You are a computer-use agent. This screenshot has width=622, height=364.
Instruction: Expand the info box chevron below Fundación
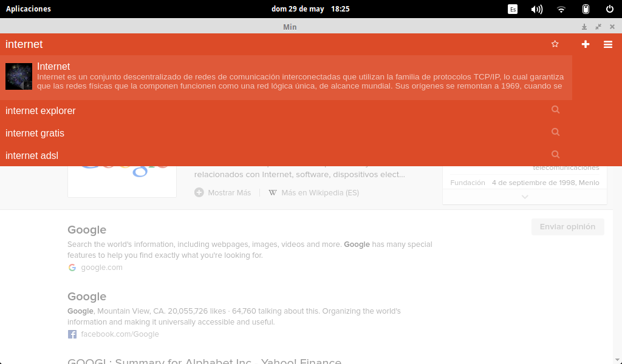click(525, 197)
